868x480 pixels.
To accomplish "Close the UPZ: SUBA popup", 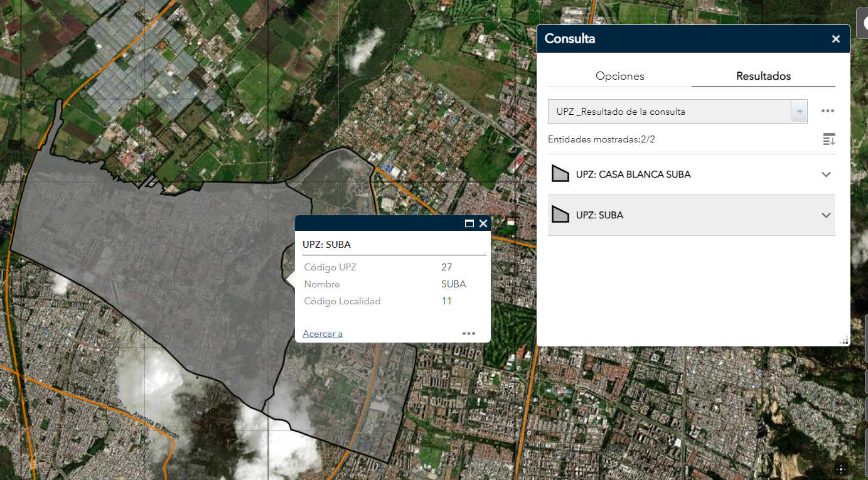I will [x=483, y=223].
